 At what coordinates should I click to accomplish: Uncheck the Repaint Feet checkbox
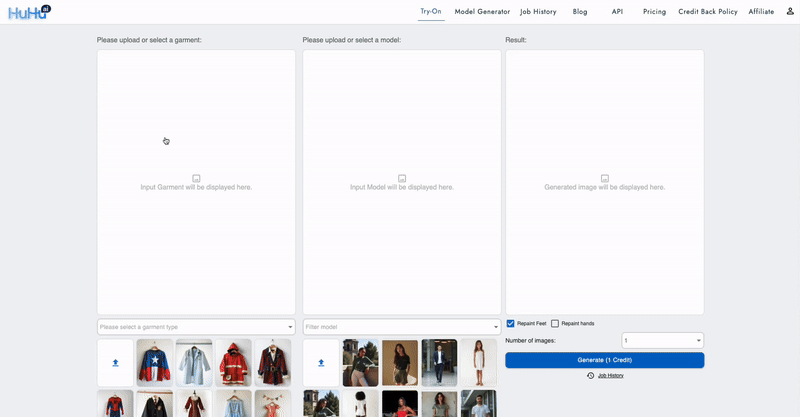pyautogui.click(x=510, y=324)
